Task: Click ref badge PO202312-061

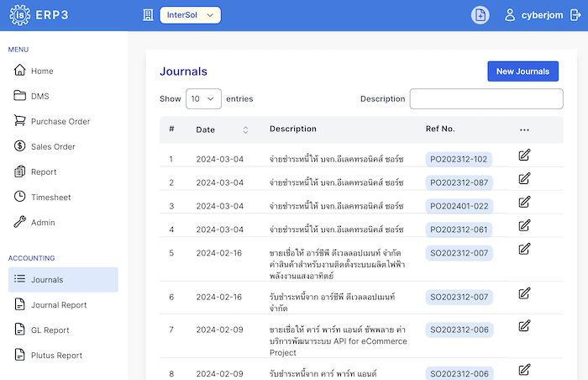Action: 459,230
